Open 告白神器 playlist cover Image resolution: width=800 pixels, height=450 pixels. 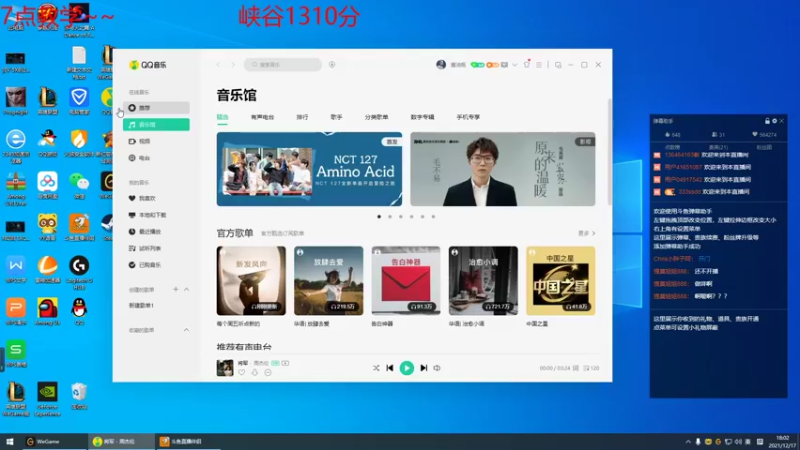[406, 281]
